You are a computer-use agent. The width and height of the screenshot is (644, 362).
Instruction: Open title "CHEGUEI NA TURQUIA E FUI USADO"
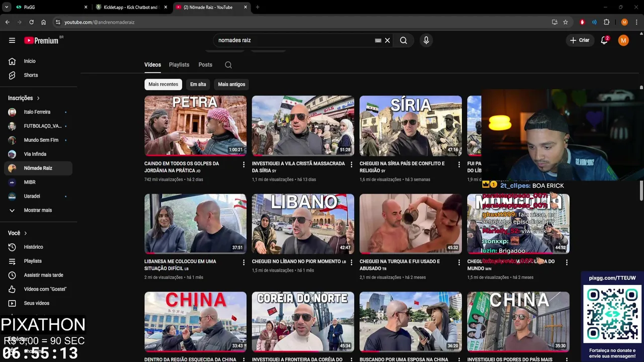(400, 264)
